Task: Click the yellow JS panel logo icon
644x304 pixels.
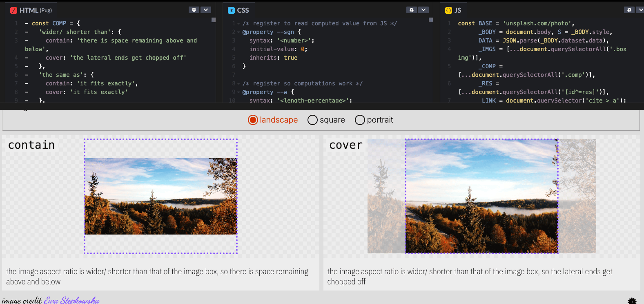Action: point(449,11)
